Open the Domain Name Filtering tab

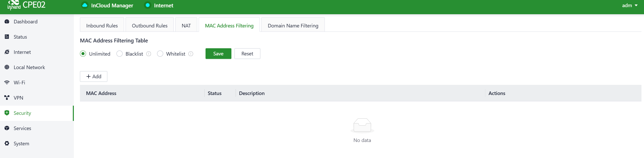tap(293, 26)
